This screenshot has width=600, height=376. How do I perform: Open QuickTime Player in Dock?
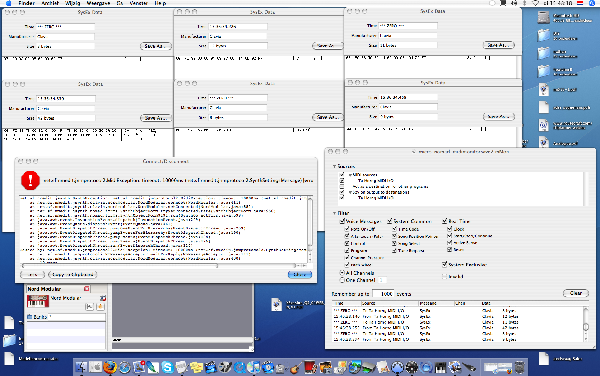tap(240, 367)
